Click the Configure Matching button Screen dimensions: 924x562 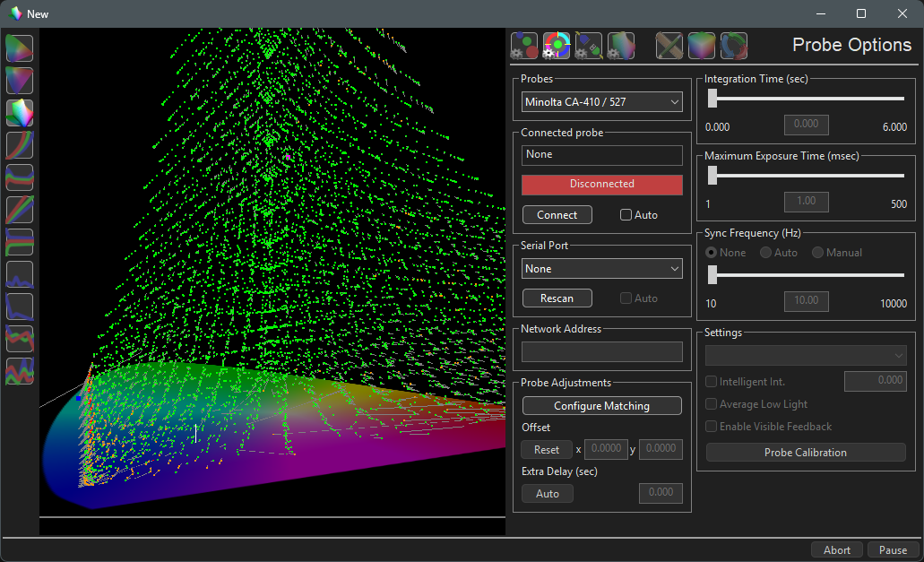[x=601, y=406]
